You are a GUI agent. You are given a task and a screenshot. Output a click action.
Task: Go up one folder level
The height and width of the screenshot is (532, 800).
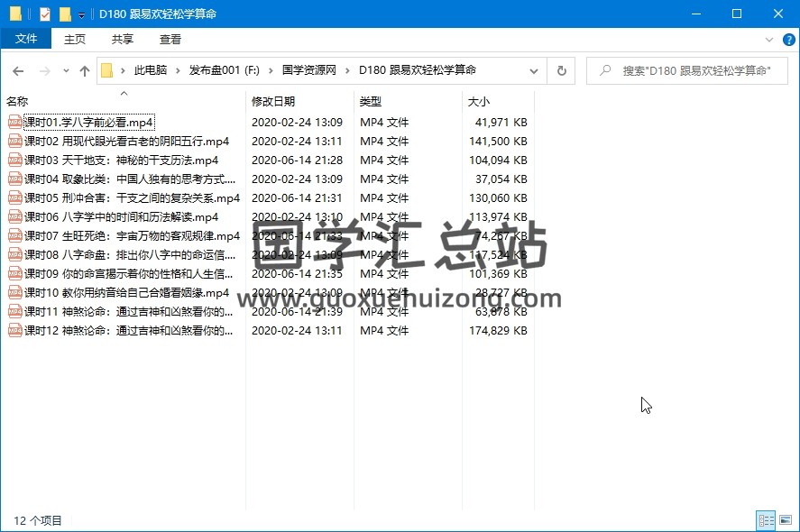(x=85, y=70)
